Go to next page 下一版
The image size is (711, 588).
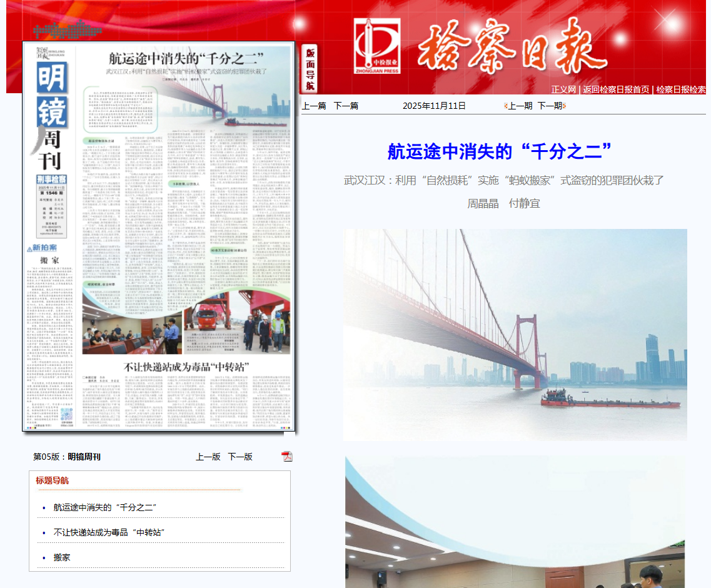pyautogui.click(x=240, y=457)
